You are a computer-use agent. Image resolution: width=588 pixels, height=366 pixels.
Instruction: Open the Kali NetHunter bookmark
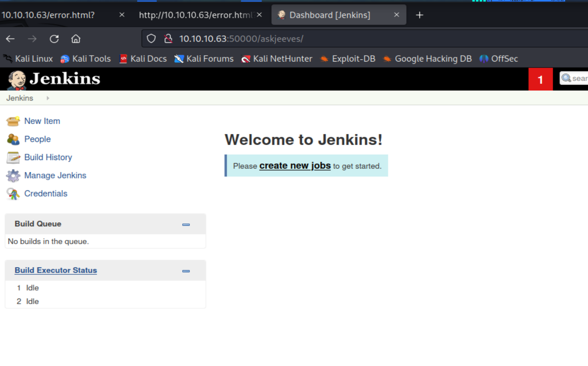pos(277,58)
